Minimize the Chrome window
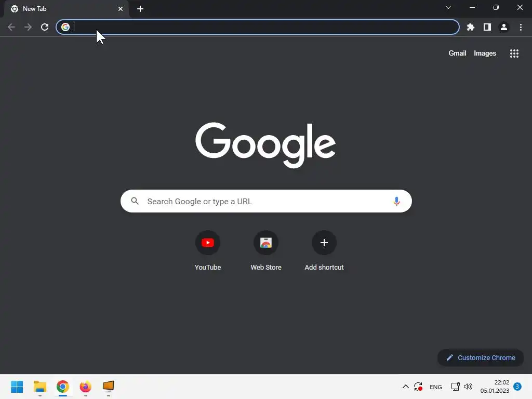This screenshot has height=399, width=532. click(472, 7)
